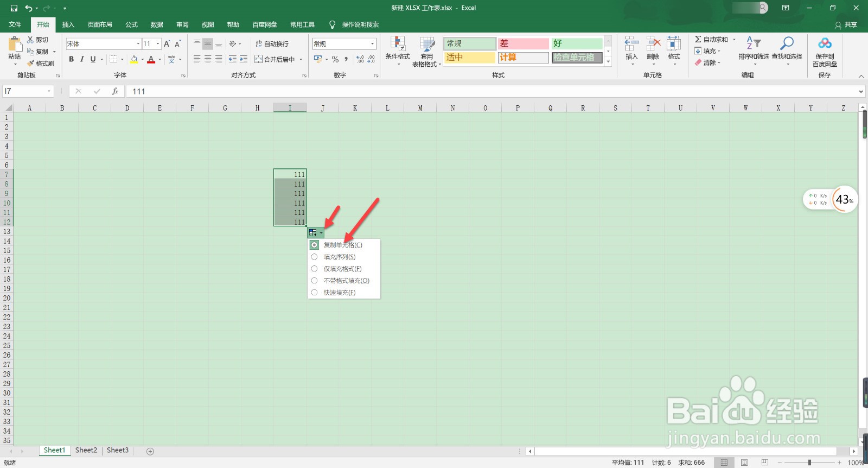
Task: Open the number format dropdown
Action: tap(372, 44)
